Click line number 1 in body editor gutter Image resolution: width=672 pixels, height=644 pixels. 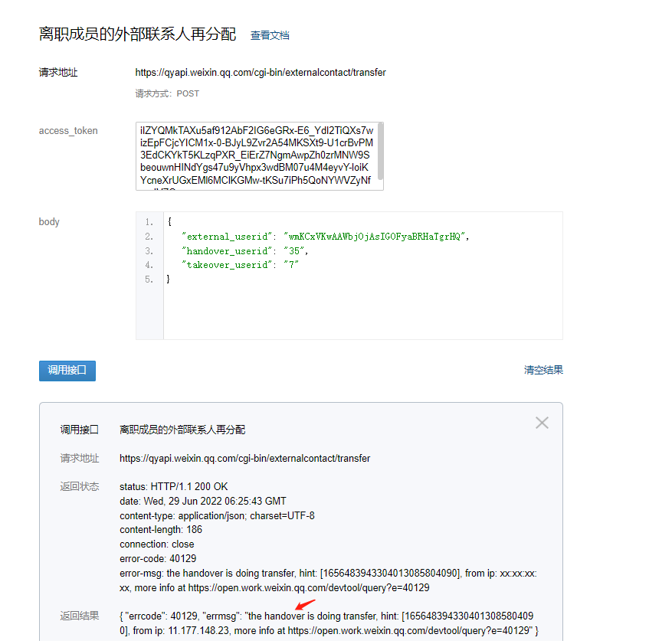click(x=149, y=222)
